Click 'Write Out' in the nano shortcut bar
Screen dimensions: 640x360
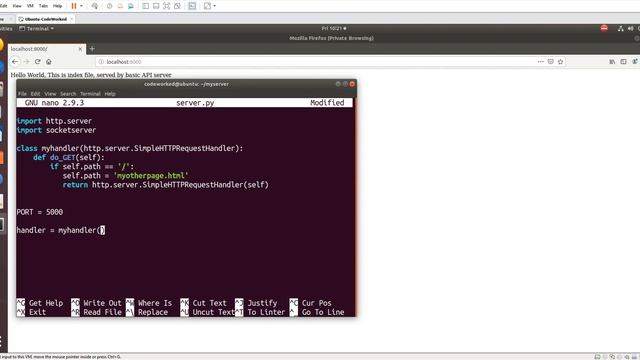point(102,303)
